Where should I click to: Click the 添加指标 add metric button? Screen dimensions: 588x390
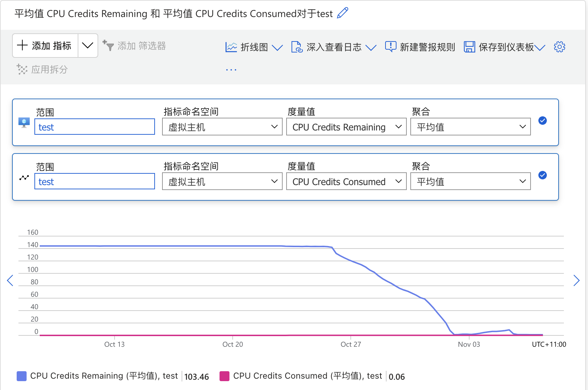pos(45,45)
